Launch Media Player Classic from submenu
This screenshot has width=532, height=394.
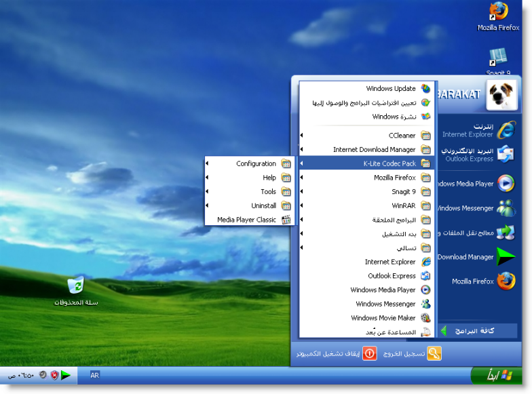pos(250,220)
